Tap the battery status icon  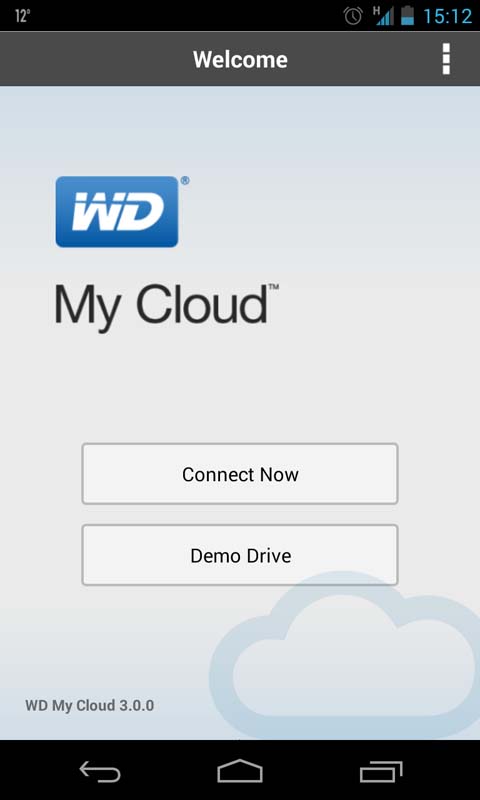point(407,15)
